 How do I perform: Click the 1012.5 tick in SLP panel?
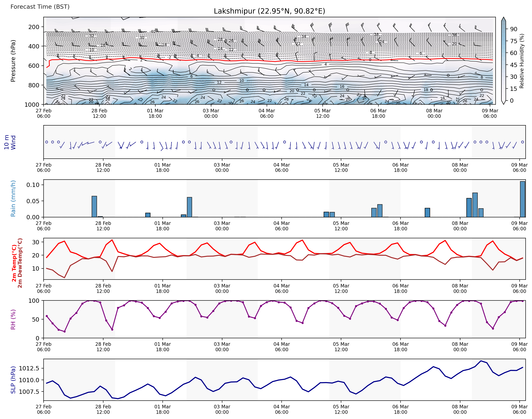tap(29, 368)
